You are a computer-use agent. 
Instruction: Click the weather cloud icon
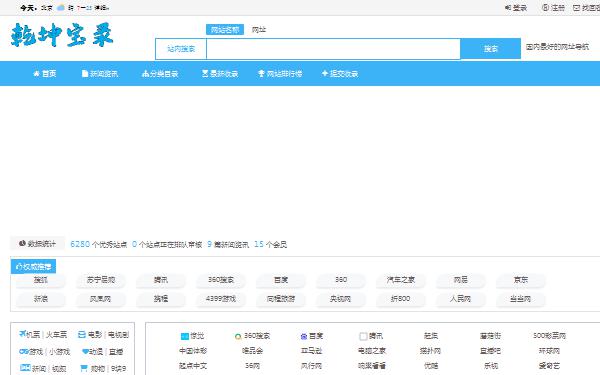pos(61,8)
